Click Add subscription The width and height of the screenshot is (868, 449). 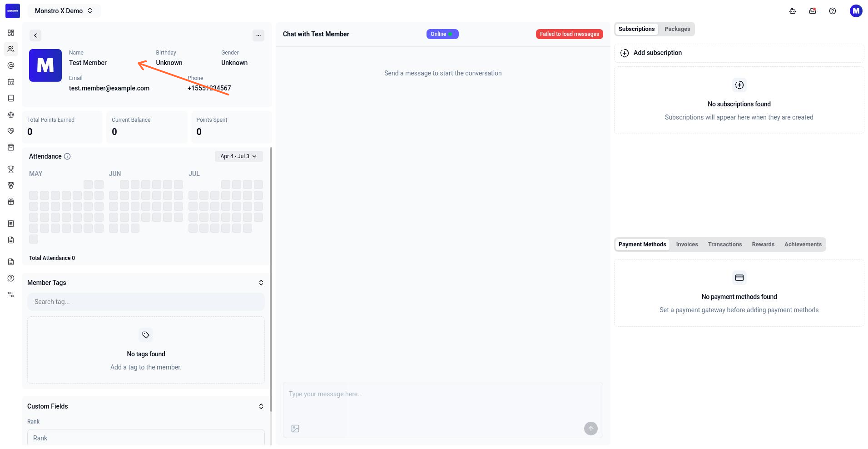pos(739,53)
